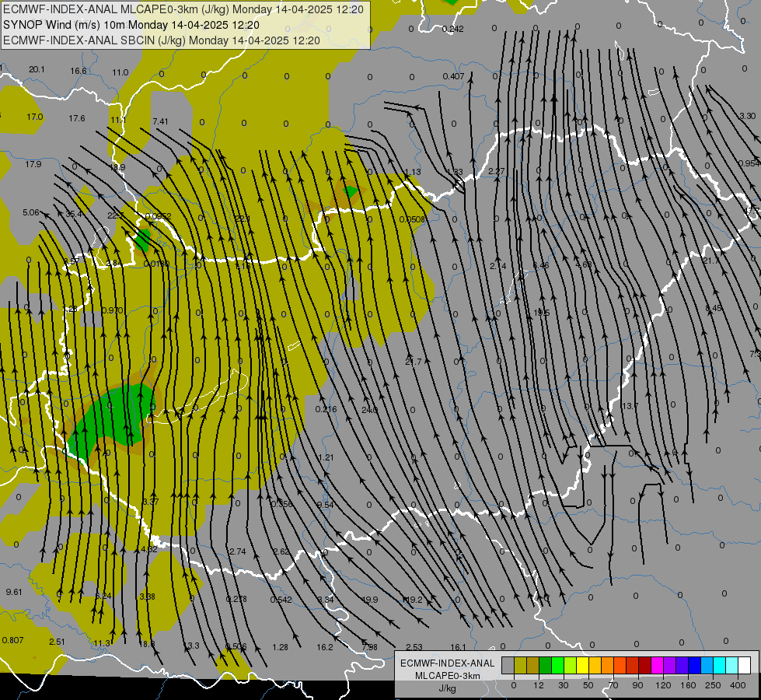The width and height of the screenshot is (761, 700).
Task: Click the map value 17.9
Action: pyautogui.click(x=33, y=164)
